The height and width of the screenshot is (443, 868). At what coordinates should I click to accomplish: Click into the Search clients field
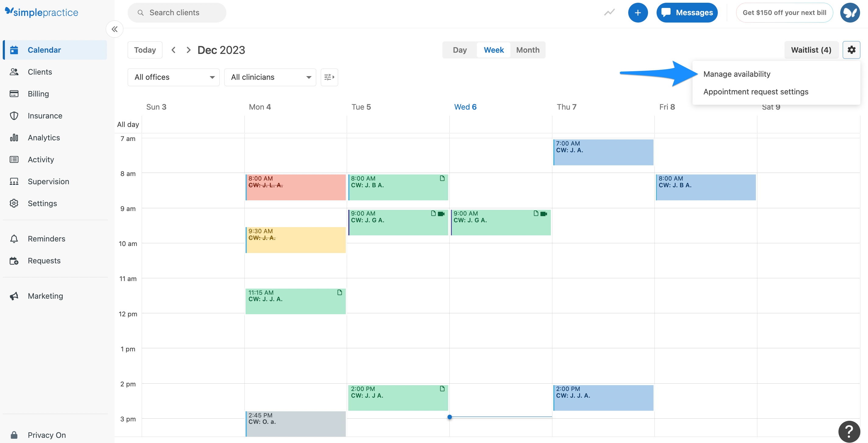(x=177, y=12)
